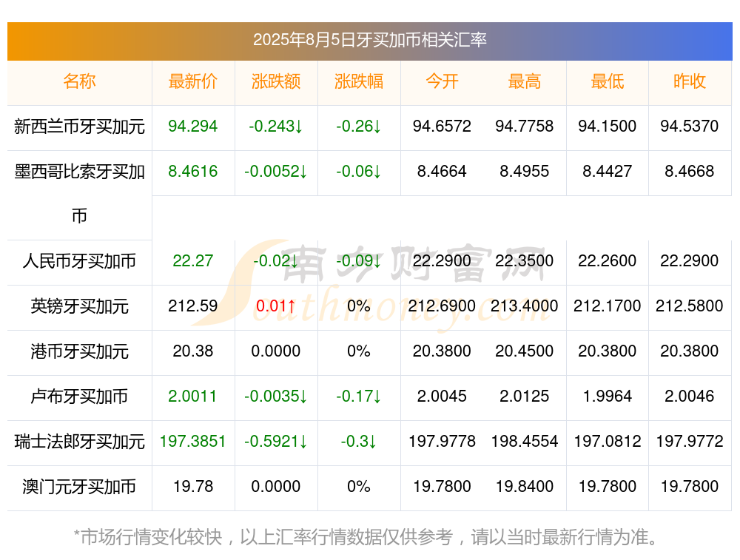Click the title '2025年8月5日牙买加币相关汇率'
The height and width of the screenshot is (560, 740).
point(369,40)
